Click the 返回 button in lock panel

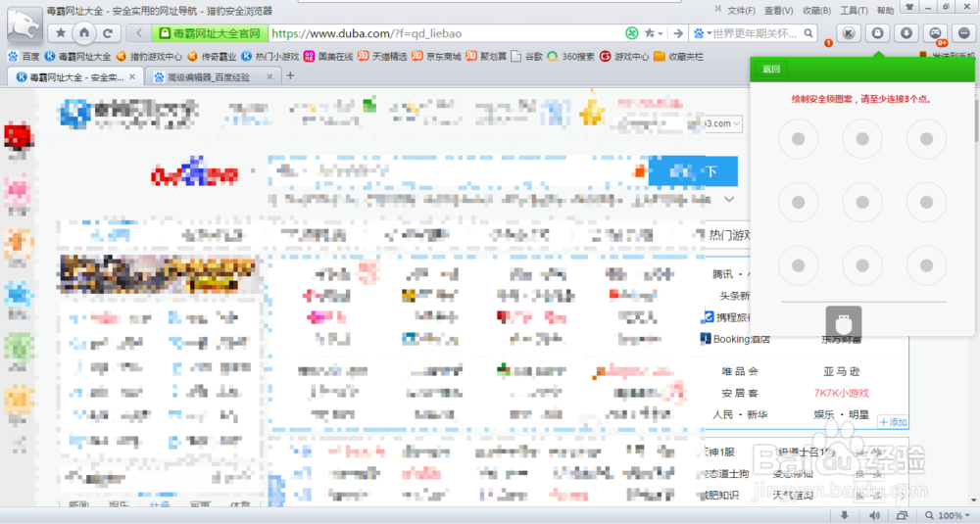[x=771, y=69]
